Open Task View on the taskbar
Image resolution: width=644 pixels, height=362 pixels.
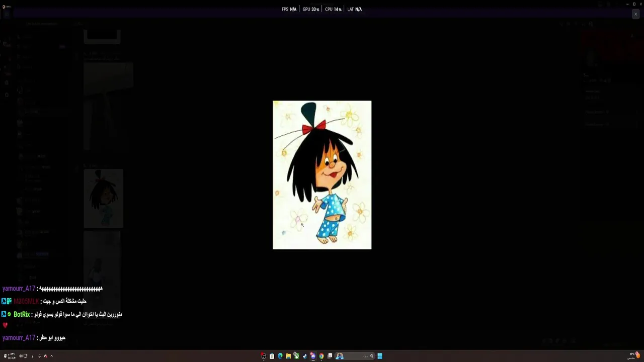pyautogui.click(x=330, y=356)
